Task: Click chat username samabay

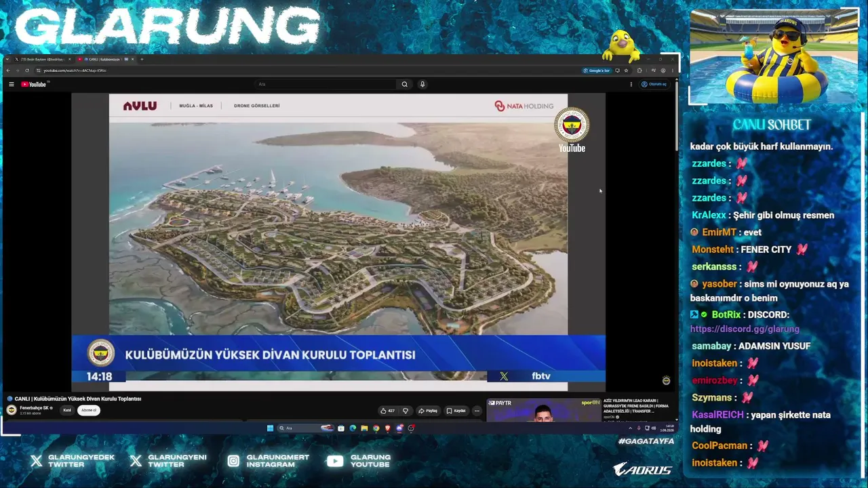Action: [x=711, y=346]
